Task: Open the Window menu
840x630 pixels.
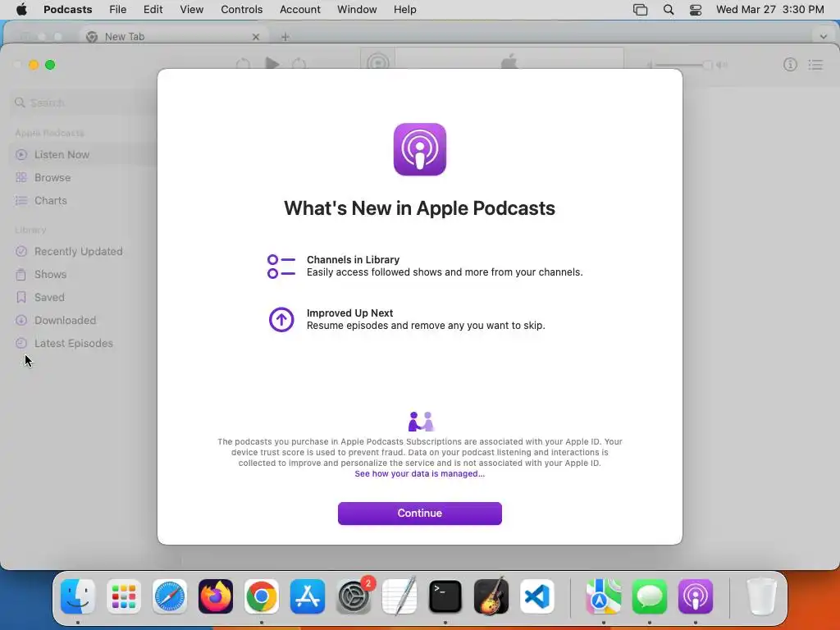Action: pos(357,10)
